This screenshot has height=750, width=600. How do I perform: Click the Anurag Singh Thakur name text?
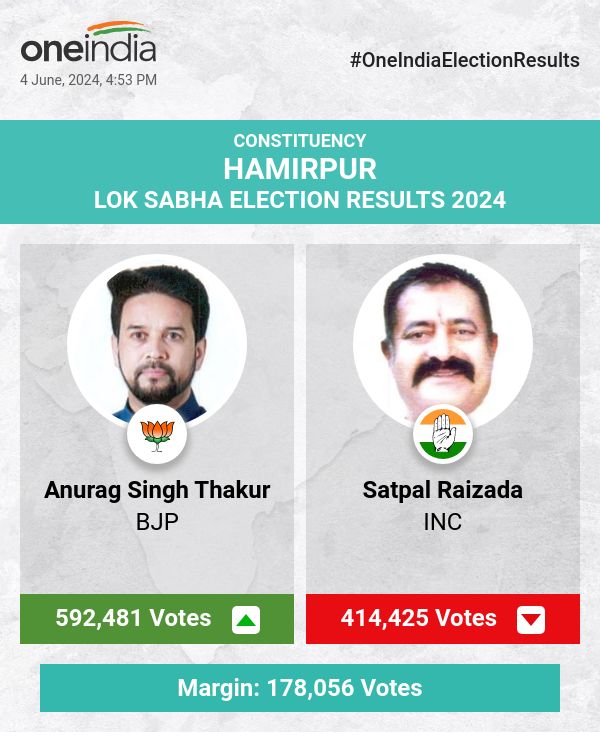tap(157, 491)
